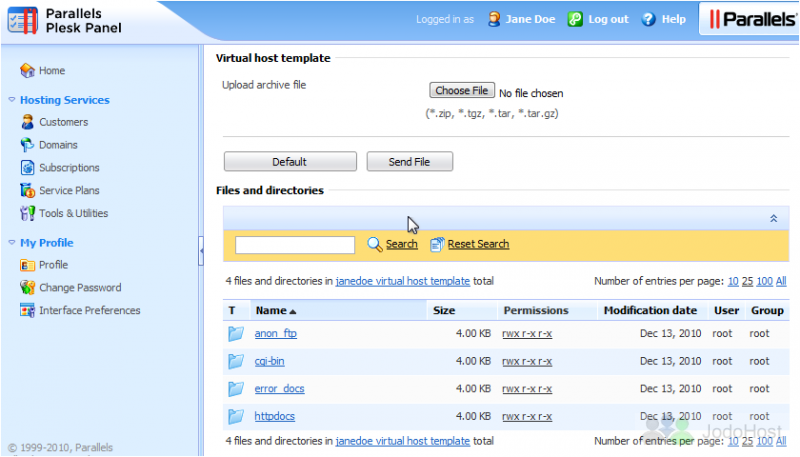This screenshot has height=457, width=800.
Task: Collapse the My Profile section arrow
Action: (12, 243)
